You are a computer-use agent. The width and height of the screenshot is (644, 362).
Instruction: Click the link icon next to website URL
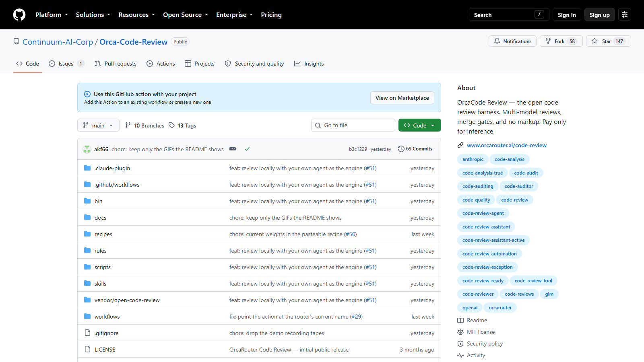tap(460, 145)
